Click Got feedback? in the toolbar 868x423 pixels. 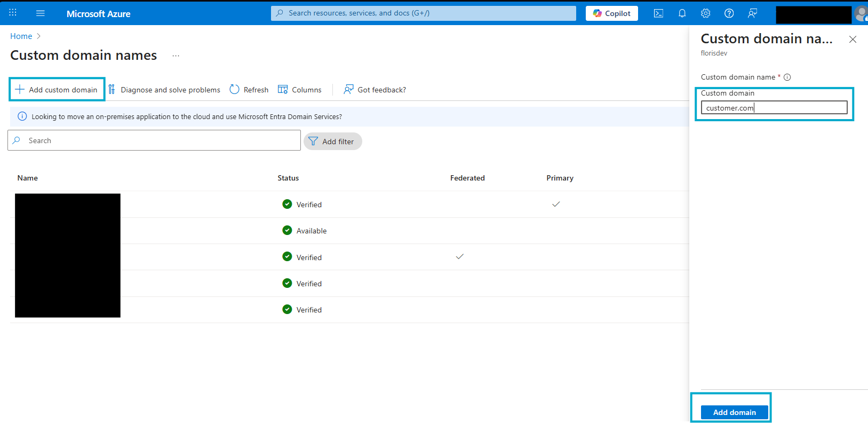click(x=375, y=90)
